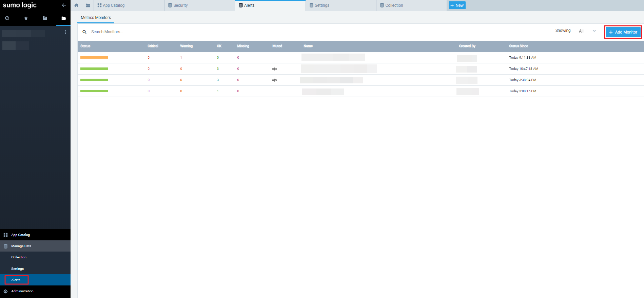Switch to the Collection tab
The width and height of the screenshot is (644, 298).
(x=394, y=5)
